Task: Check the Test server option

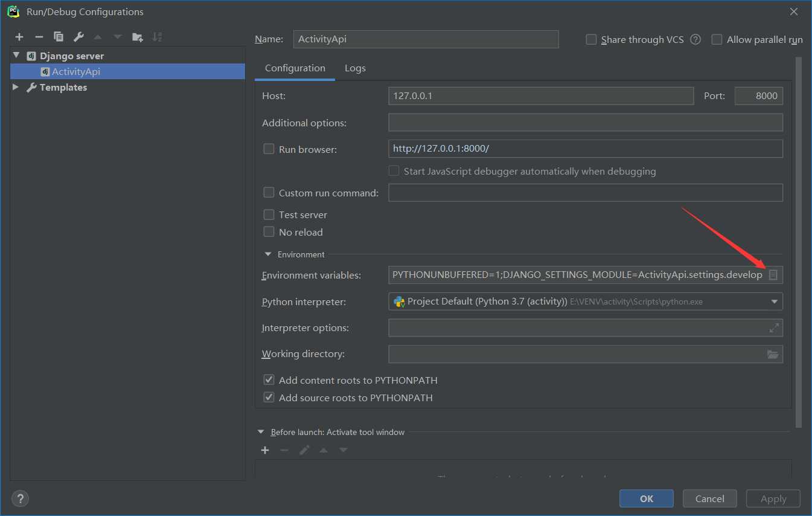Action: point(269,214)
